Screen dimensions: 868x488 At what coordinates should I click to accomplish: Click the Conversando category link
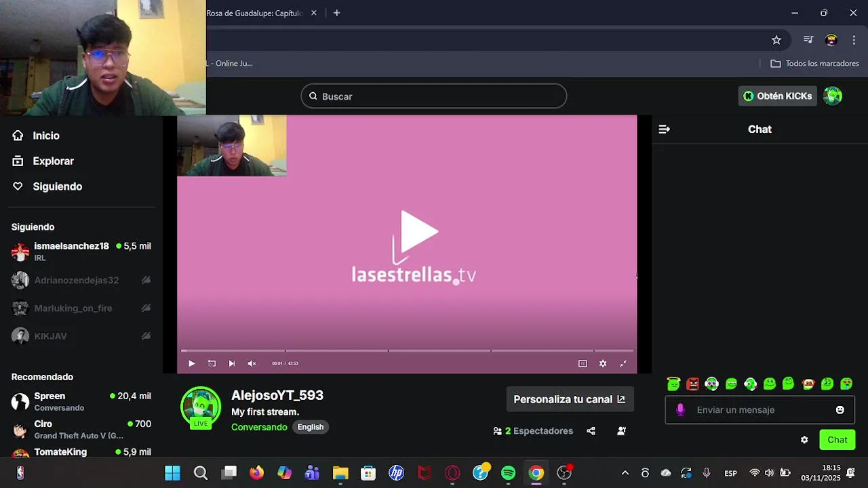click(259, 427)
